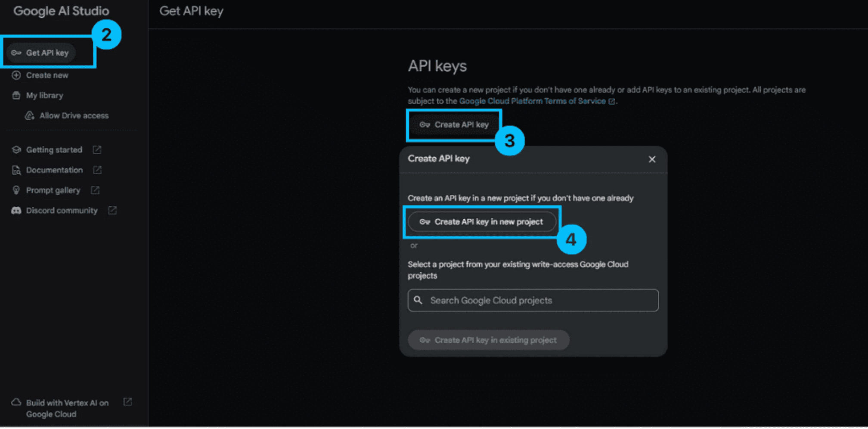Select Create API key in existing project

pos(488,340)
